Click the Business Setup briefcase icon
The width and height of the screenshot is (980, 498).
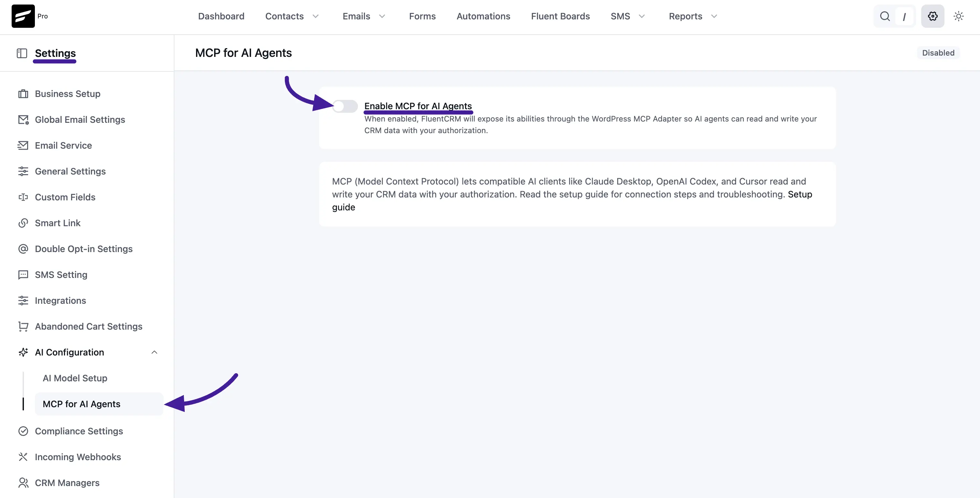click(x=23, y=94)
